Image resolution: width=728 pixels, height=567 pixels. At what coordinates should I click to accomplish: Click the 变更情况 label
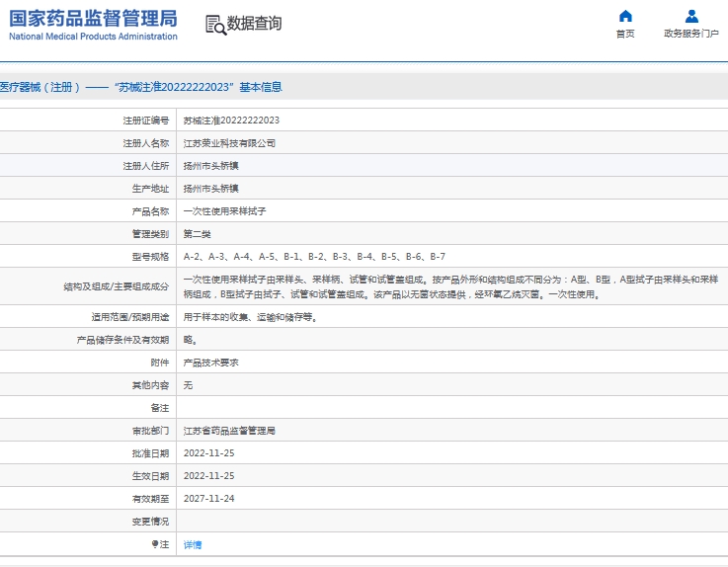click(150, 522)
